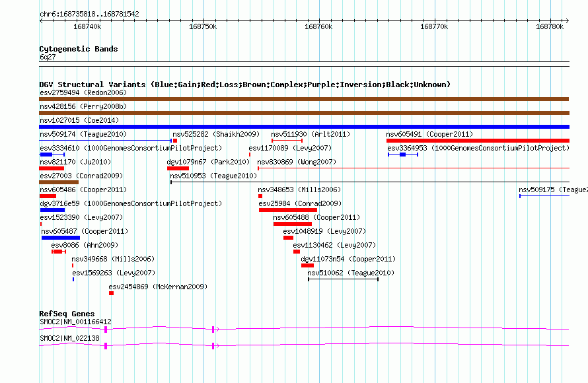Click the red esv2454869 block
The height and width of the screenshot is (383, 588).
click(x=112, y=293)
